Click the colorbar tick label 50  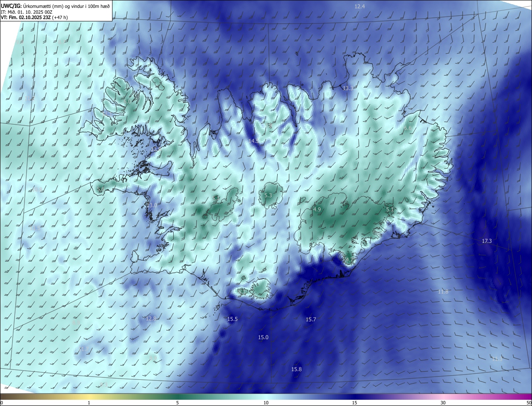click(529, 403)
